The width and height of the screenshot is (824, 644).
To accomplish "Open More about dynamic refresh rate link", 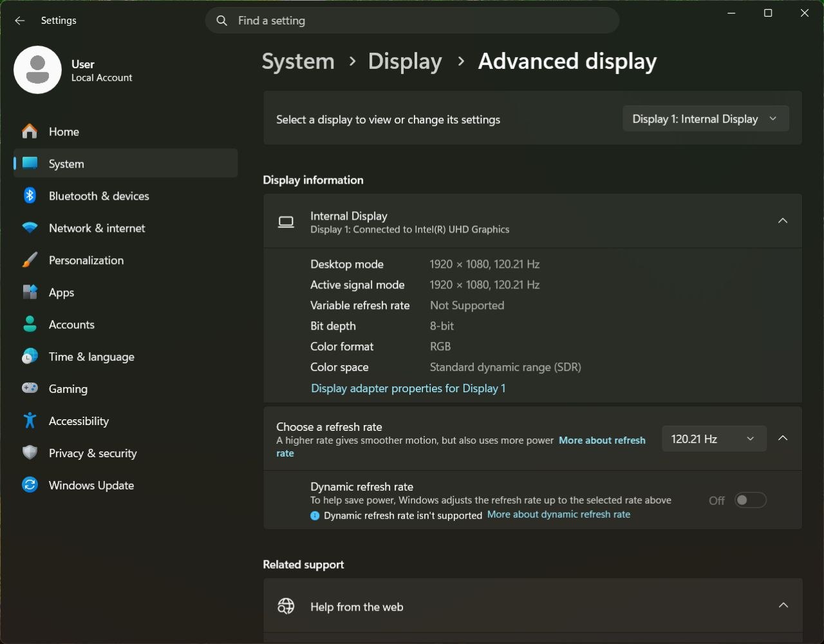I will coord(559,515).
